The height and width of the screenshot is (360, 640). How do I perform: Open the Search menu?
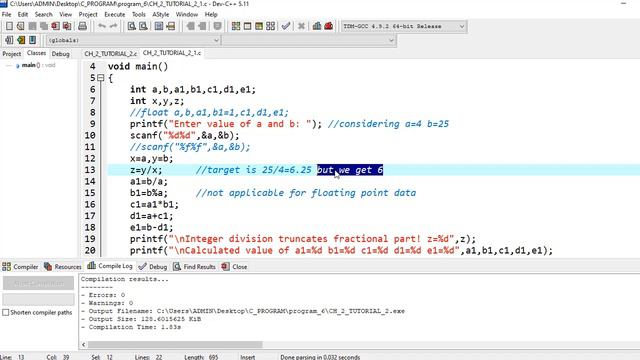(x=43, y=14)
